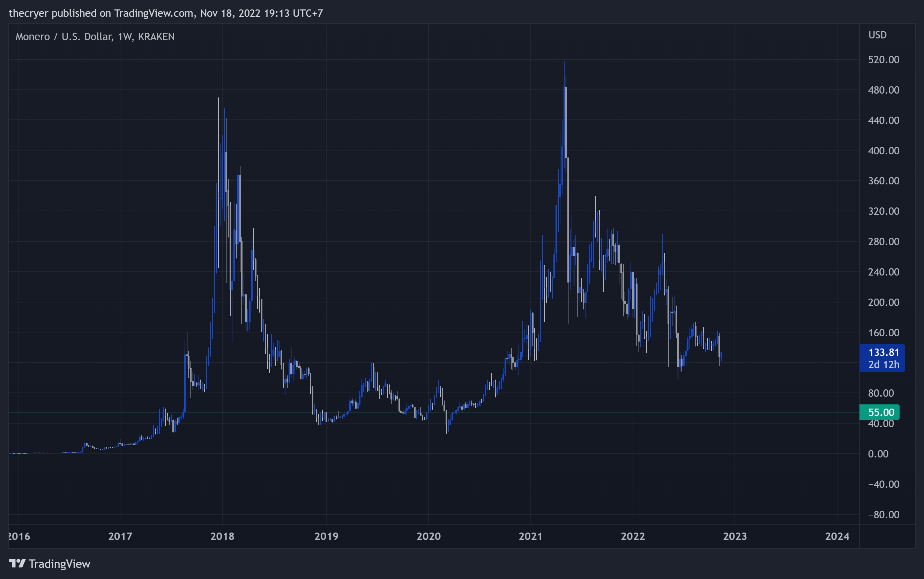Click the 200.00 price axis label
The height and width of the screenshot is (579, 924).
[x=884, y=302]
